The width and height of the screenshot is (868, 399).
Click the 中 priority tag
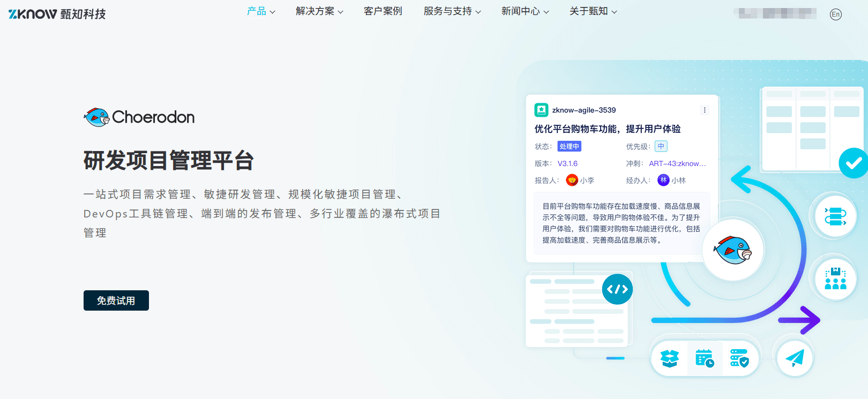pos(661,146)
